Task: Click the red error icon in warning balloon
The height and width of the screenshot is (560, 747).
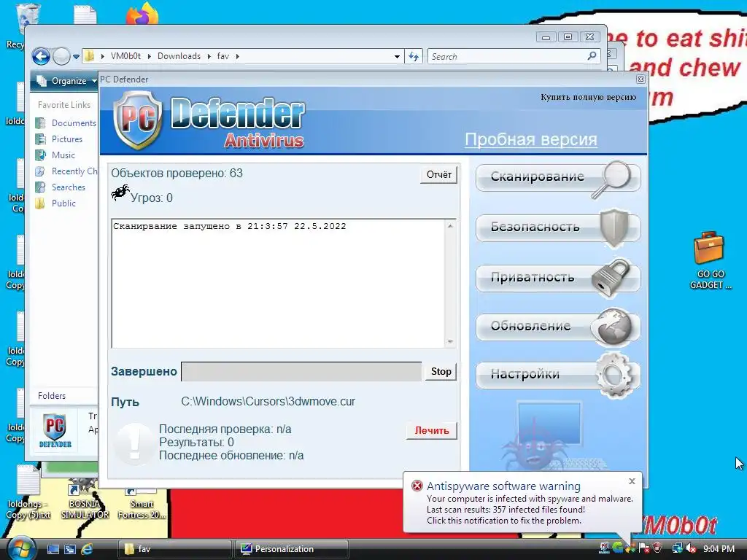Action: (x=417, y=486)
